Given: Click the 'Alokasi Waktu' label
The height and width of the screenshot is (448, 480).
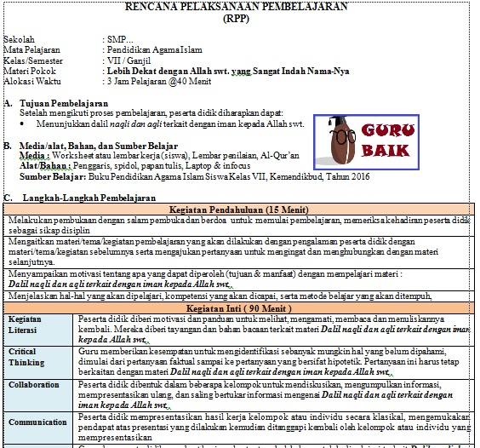Looking at the screenshot, I should 32,82.
